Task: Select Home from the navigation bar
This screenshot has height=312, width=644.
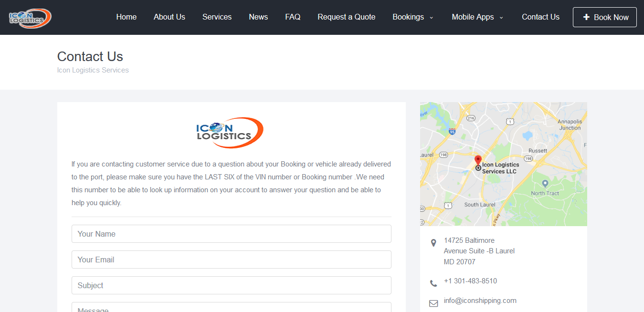Action: (x=126, y=17)
